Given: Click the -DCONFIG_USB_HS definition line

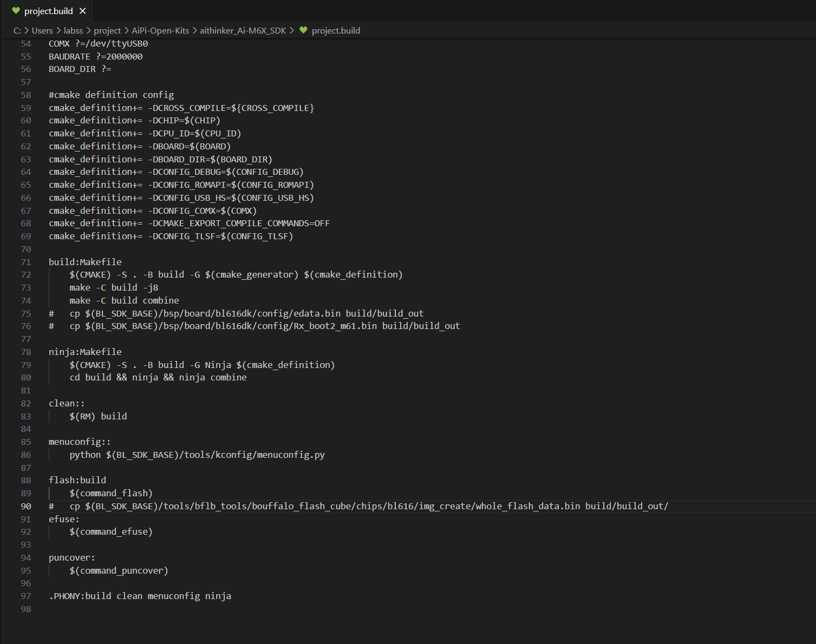Looking at the screenshot, I should (x=181, y=198).
